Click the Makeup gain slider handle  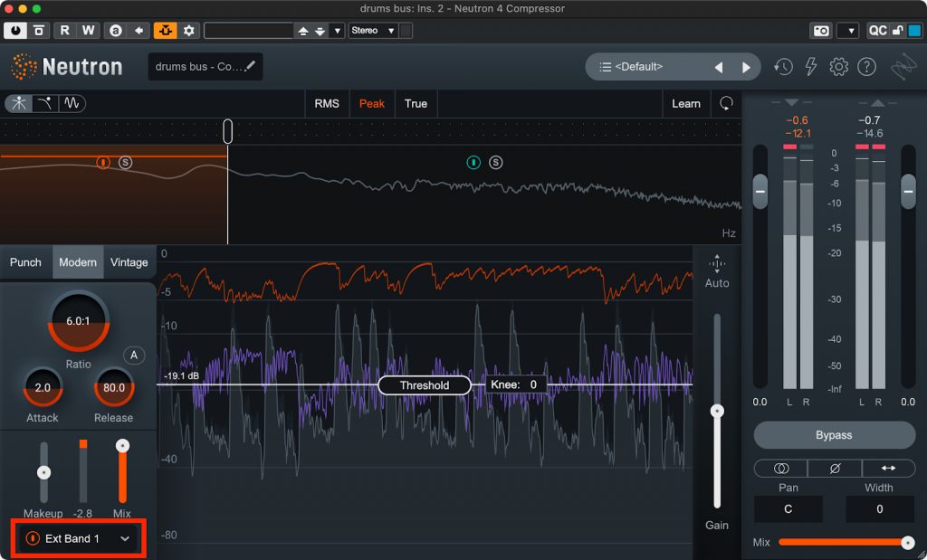(x=43, y=472)
